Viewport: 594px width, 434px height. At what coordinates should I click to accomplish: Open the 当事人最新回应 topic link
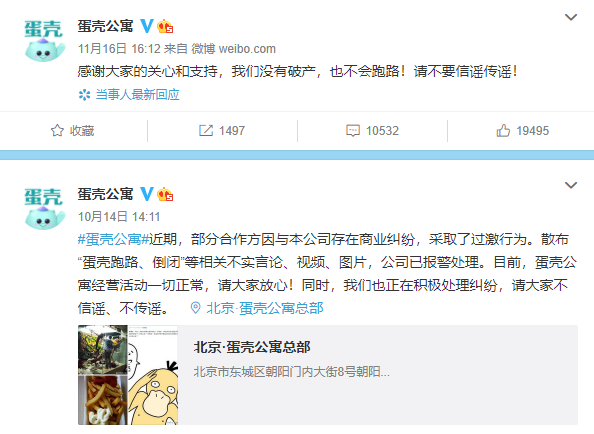coord(137,95)
